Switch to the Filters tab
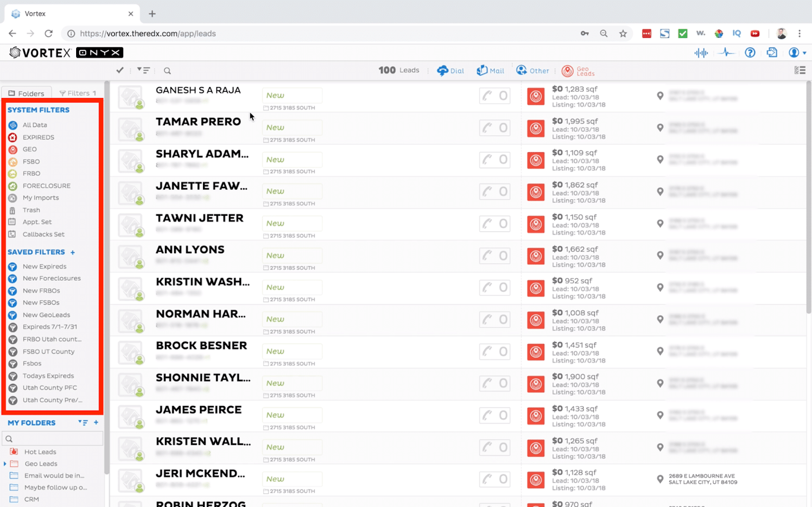This screenshot has height=507, width=812. 77,93
